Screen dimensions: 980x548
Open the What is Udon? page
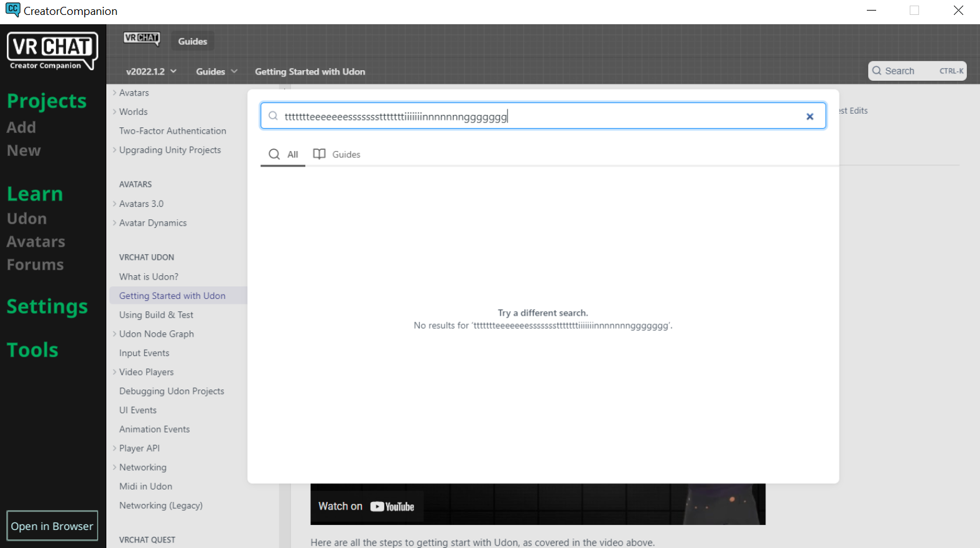149,277
